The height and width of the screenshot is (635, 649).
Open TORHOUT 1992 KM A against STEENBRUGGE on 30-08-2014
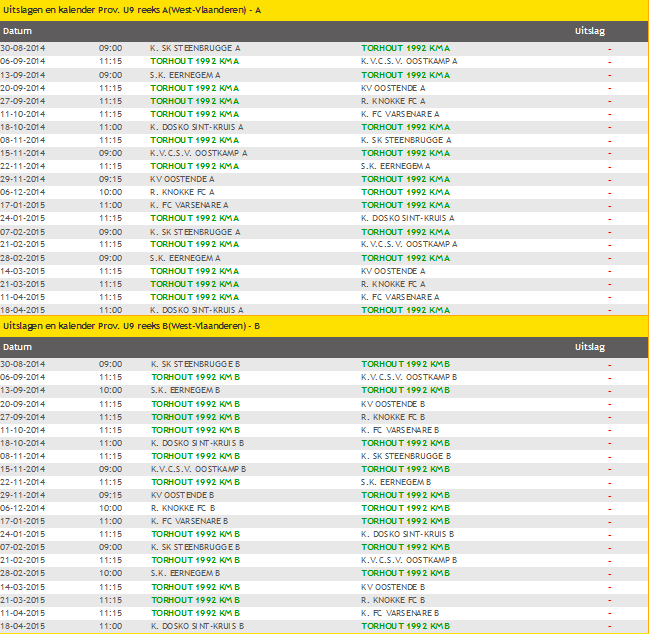406,48
